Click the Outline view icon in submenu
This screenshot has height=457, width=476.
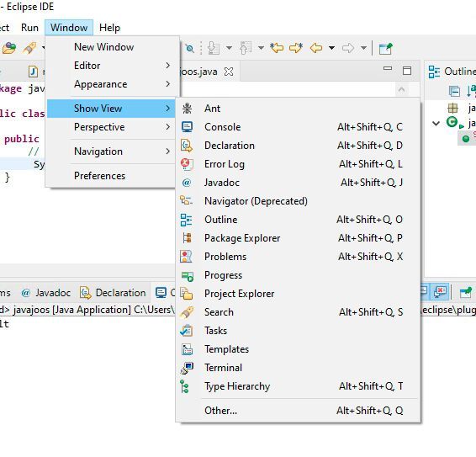tap(187, 220)
